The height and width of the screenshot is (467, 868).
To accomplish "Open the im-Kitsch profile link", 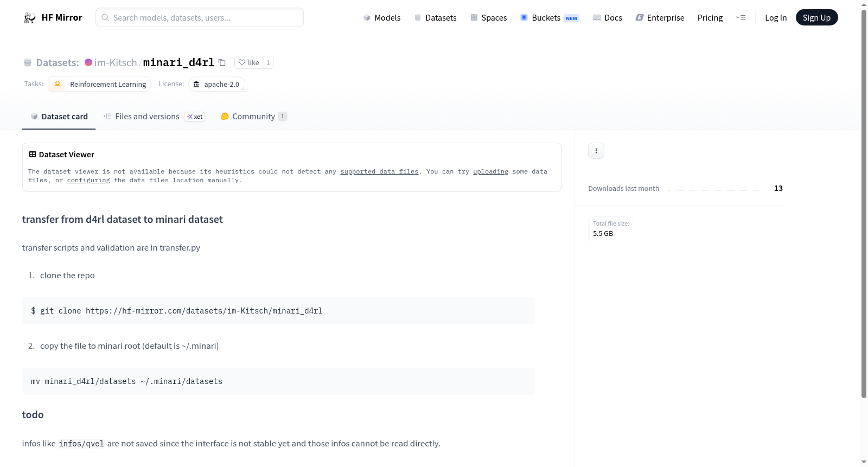I will point(116,63).
